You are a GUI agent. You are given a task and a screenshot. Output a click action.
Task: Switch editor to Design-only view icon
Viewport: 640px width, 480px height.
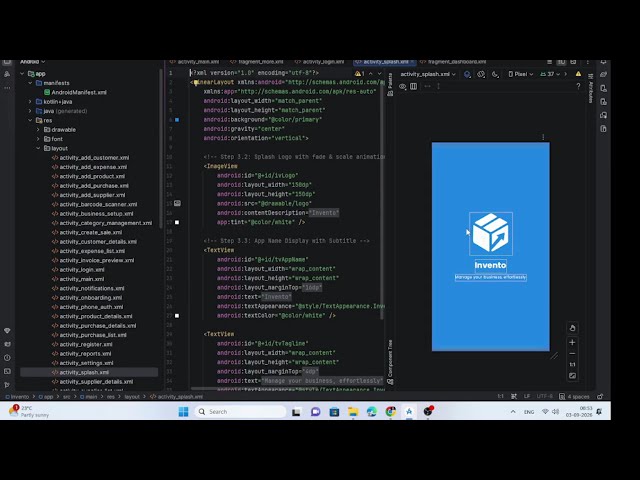573,62
